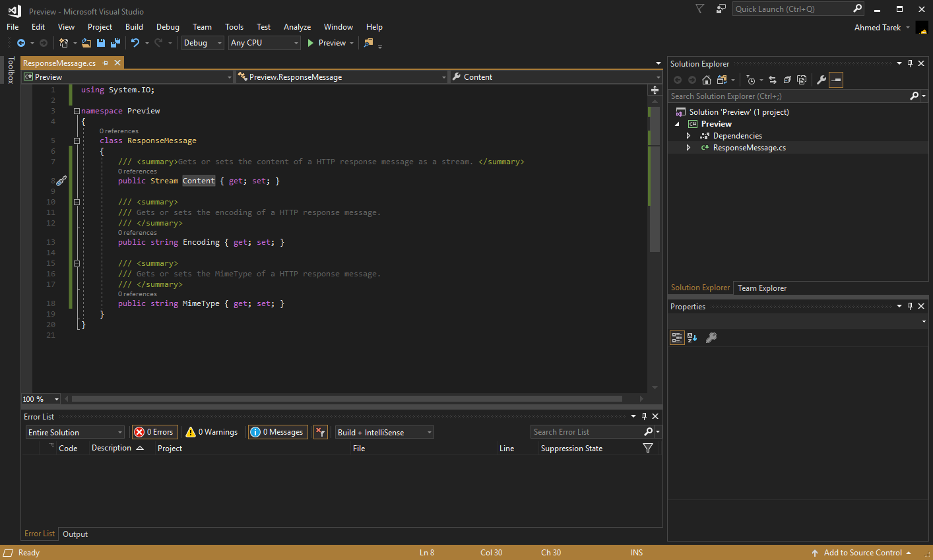933x560 pixels.
Task: Collapse the class ResponseMessage outline
Action: click(x=77, y=141)
